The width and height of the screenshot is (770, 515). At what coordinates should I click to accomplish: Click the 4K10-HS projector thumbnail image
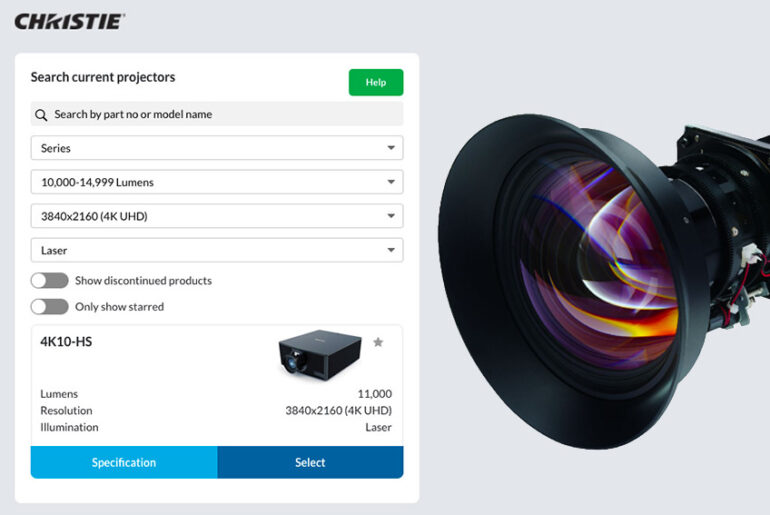click(320, 354)
